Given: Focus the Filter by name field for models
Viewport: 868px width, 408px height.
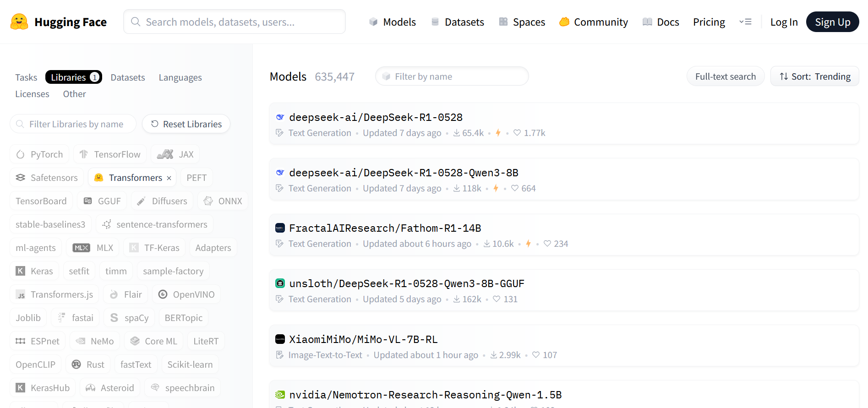Looking at the screenshot, I should 452,76.
